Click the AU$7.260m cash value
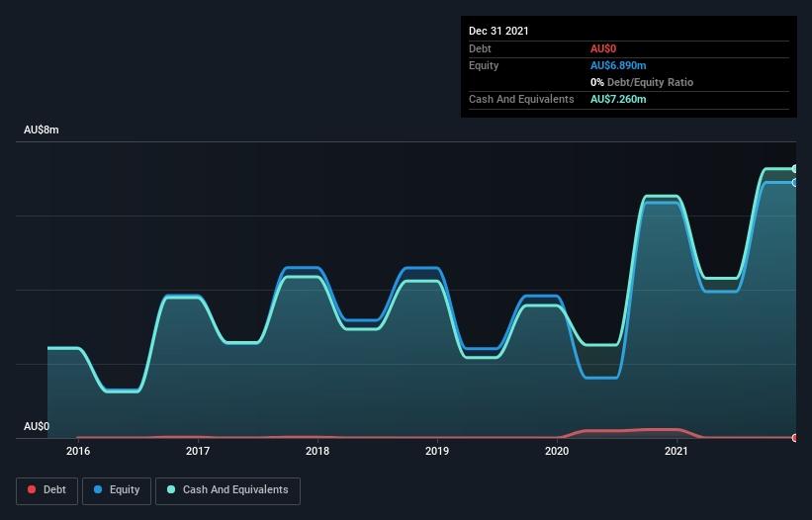The width and height of the screenshot is (812, 520). pyautogui.click(x=618, y=99)
